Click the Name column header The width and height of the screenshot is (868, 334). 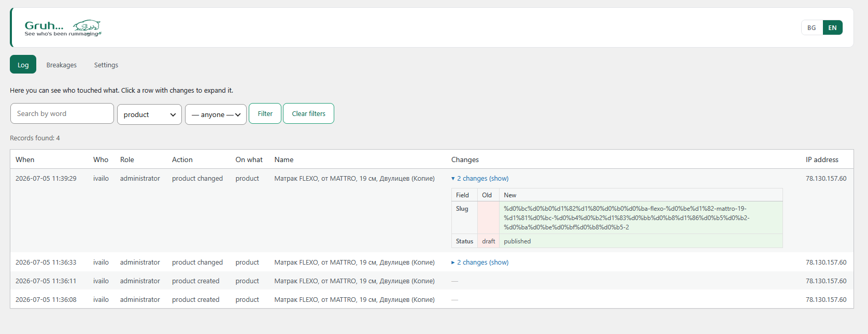tap(284, 159)
